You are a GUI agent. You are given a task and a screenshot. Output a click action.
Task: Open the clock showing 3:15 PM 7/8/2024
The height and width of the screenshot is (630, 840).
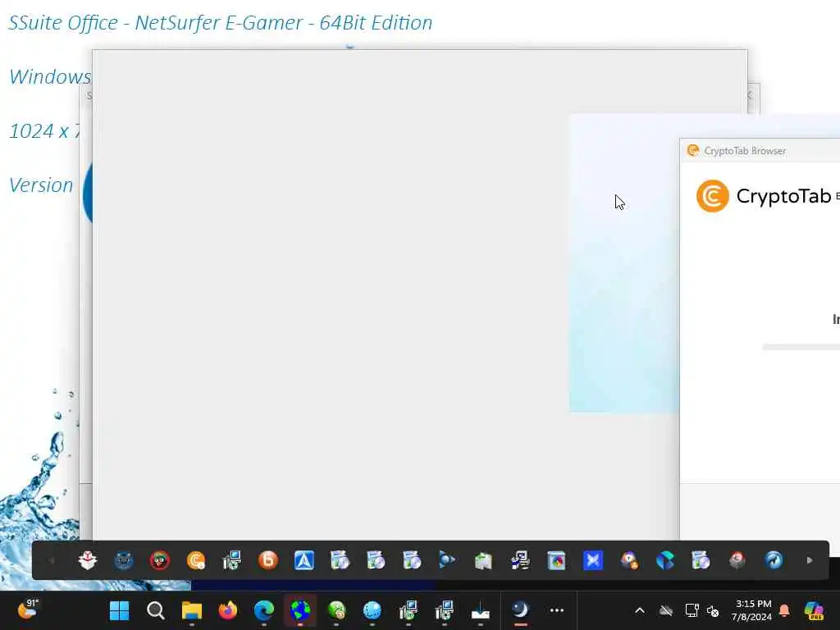pos(753,610)
